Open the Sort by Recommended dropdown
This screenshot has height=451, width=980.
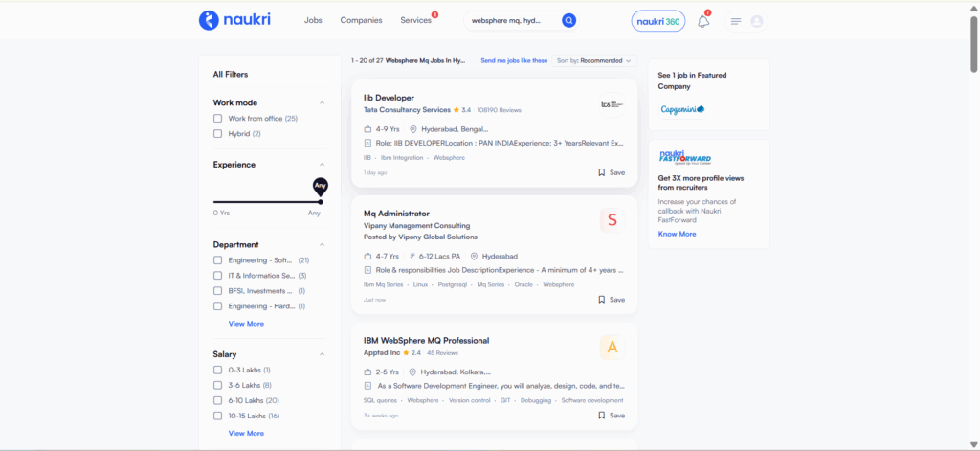[x=594, y=60]
